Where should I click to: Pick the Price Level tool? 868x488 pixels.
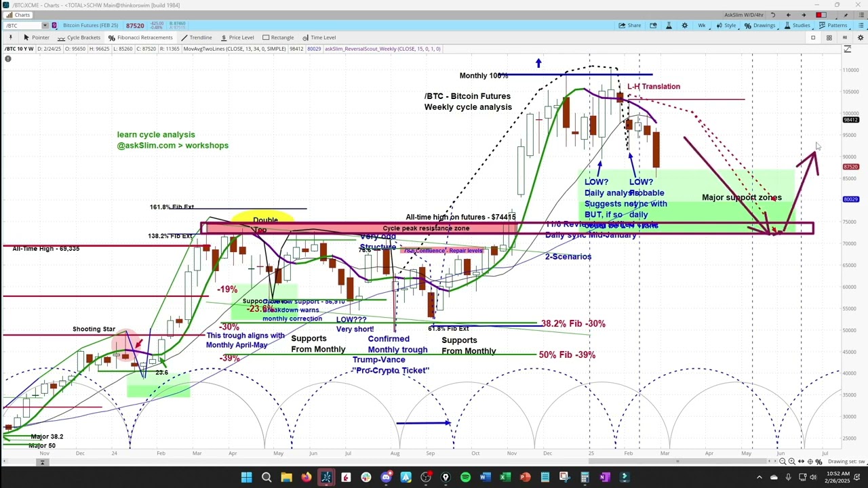[x=237, y=37]
